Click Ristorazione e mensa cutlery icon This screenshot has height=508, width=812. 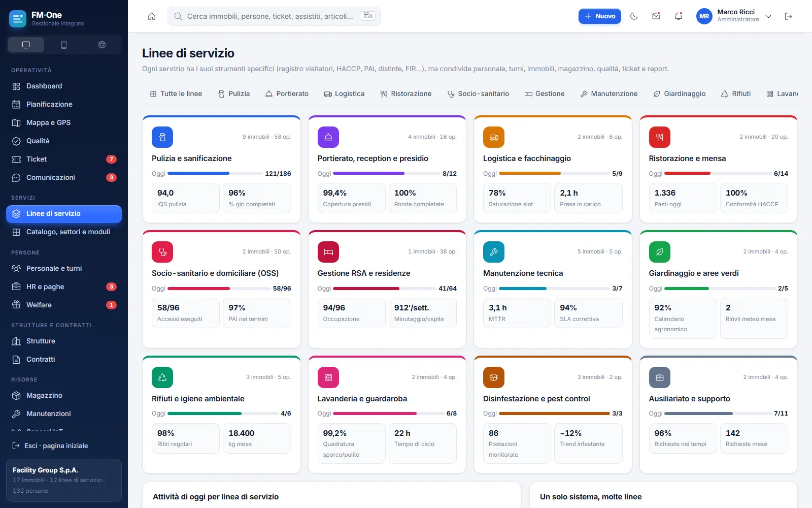[660, 137]
